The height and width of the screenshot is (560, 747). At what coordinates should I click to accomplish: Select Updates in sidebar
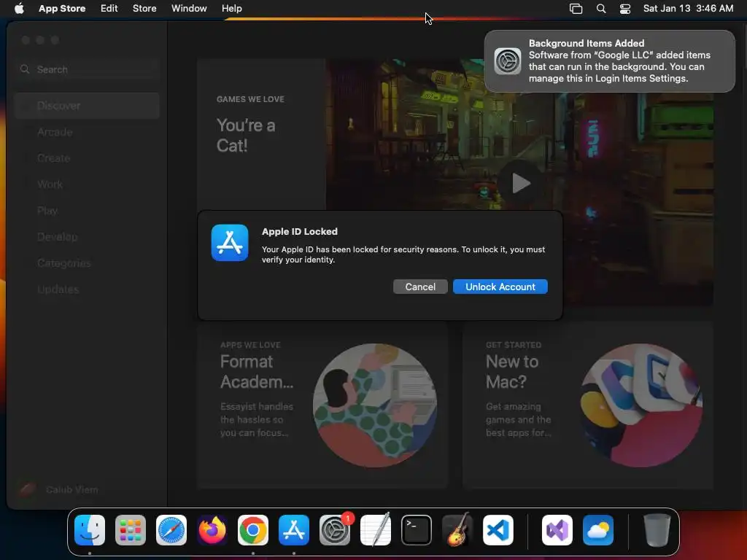[x=87, y=289]
